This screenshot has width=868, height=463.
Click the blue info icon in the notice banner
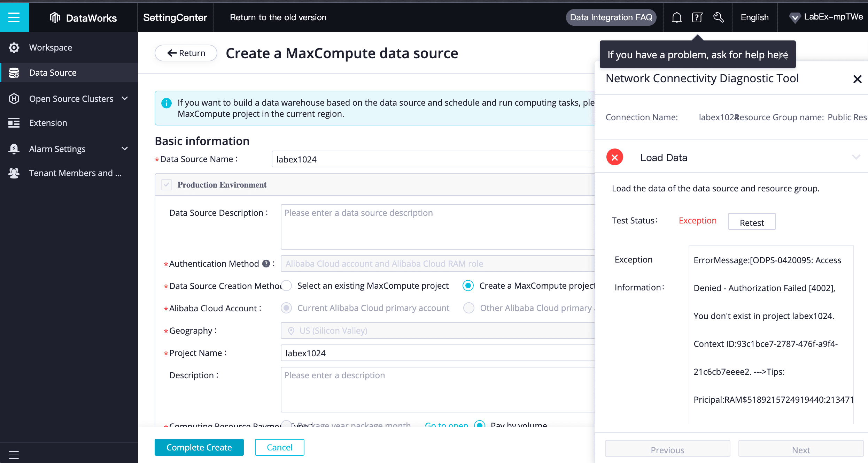(x=166, y=103)
